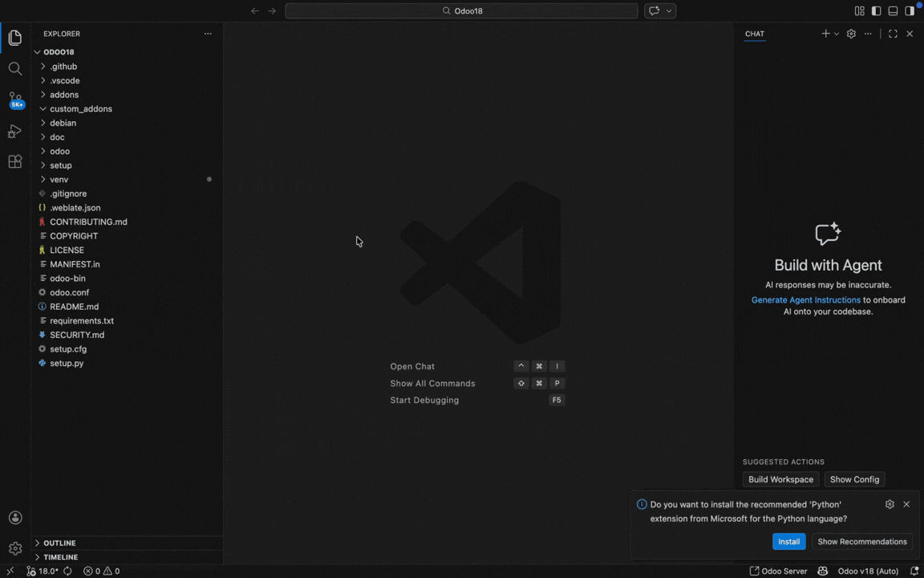Open remote window icon in status bar
This screenshot has width=924, height=578.
10,571
